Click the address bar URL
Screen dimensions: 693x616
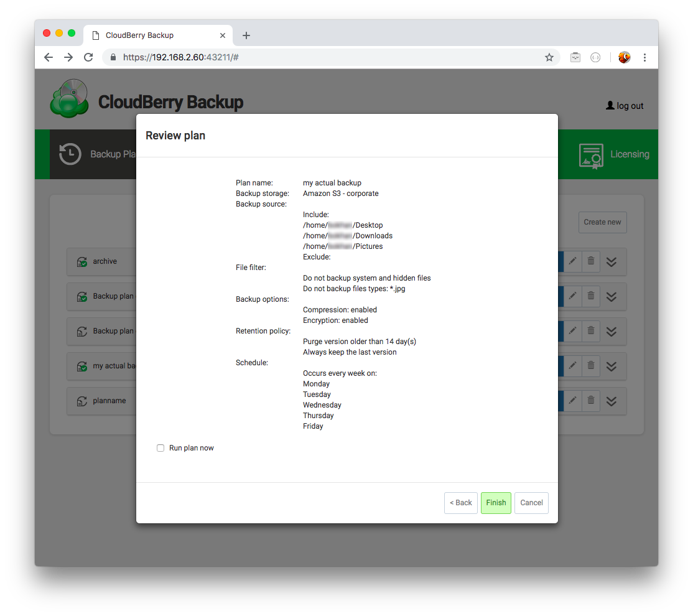pos(181,57)
